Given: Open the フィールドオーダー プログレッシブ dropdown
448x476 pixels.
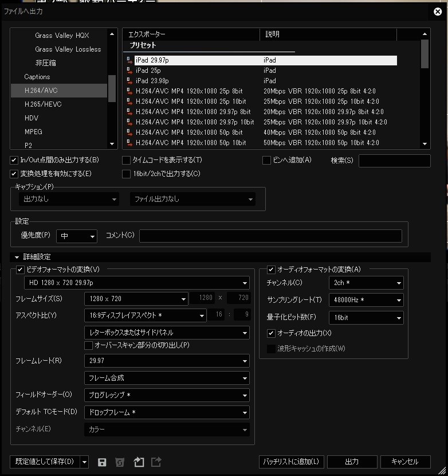Looking at the screenshot, I should click(x=167, y=395).
